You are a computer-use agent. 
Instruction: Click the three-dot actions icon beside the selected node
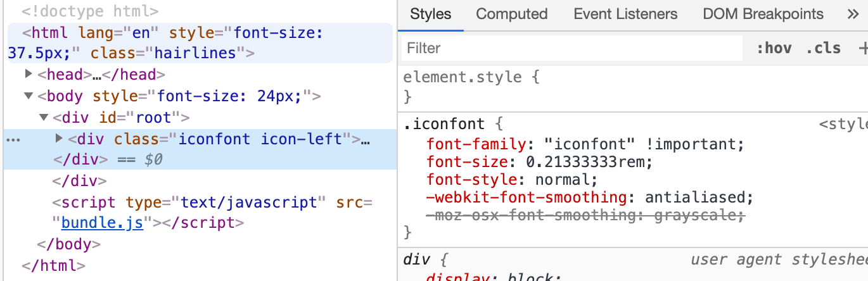tap(13, 139)
